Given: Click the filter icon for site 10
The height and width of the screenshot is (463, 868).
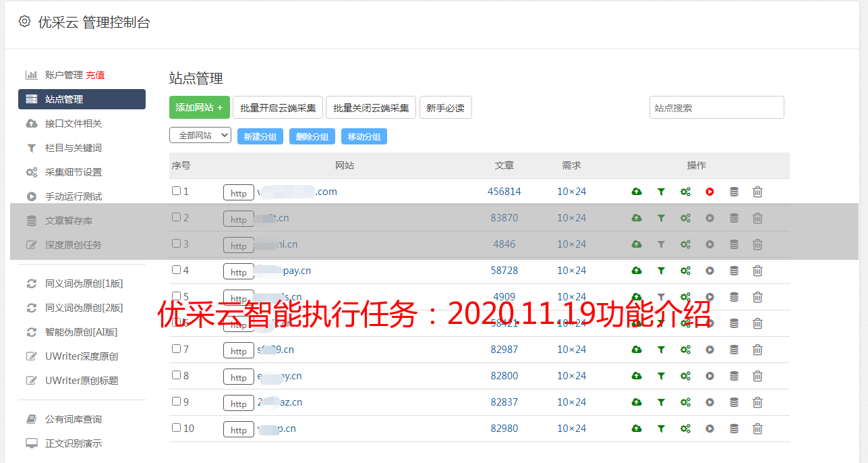Looking at the screenshot, I should pyautogui.click(x=661, y=429).
